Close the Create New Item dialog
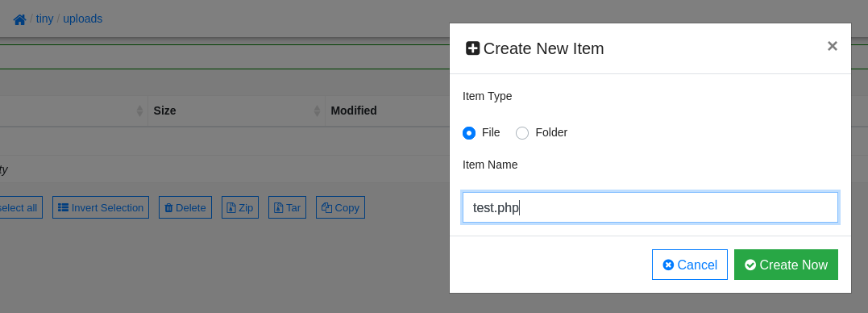868x313 pixels. [832, 46]
